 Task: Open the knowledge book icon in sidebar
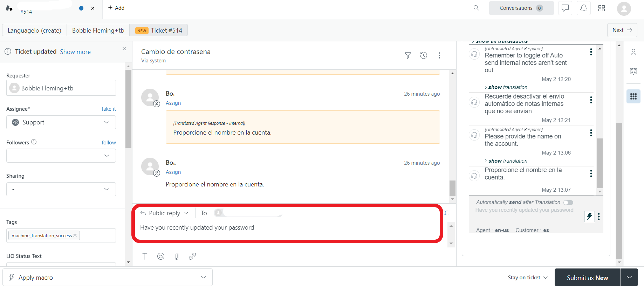click(633, 71)
